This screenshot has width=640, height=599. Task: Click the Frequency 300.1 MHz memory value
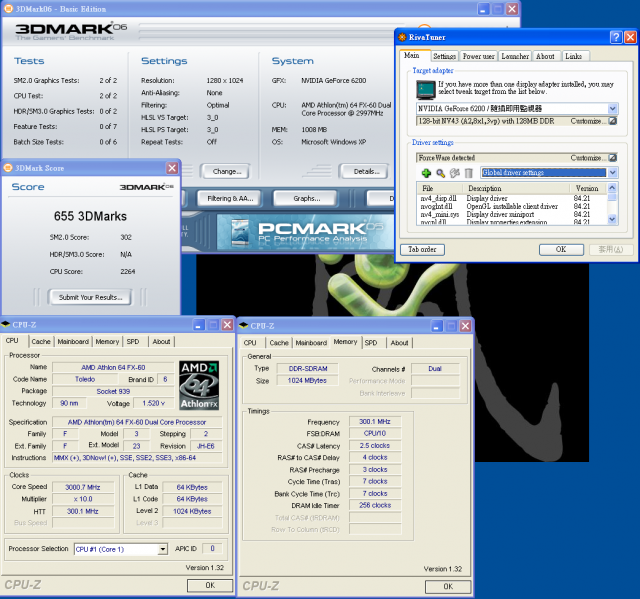click(375, 422)
